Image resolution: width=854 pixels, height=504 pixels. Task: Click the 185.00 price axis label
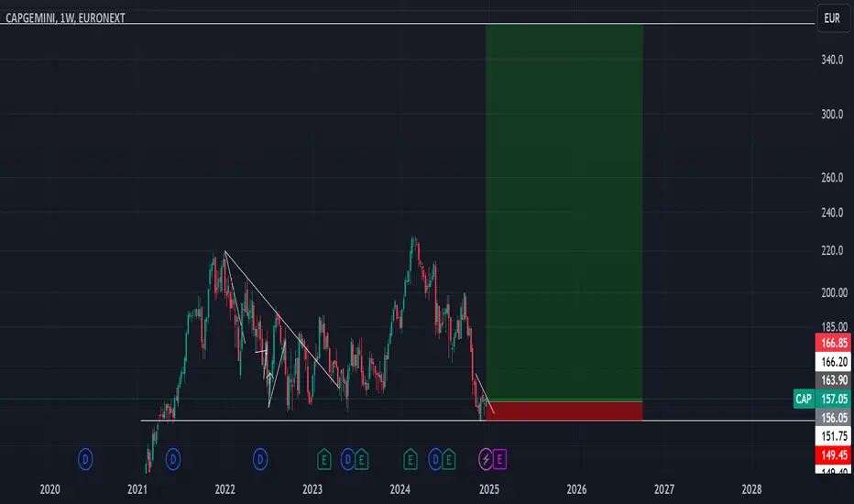click(x=835, y=327)
